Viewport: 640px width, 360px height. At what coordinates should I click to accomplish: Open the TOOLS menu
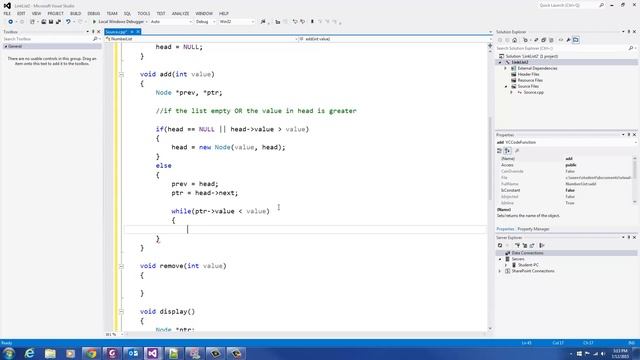pyautogui.click(x=143, y=13)
